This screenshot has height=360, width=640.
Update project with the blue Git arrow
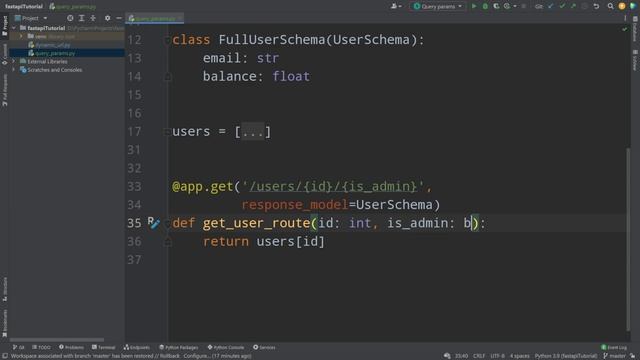(x=551, y=6)
